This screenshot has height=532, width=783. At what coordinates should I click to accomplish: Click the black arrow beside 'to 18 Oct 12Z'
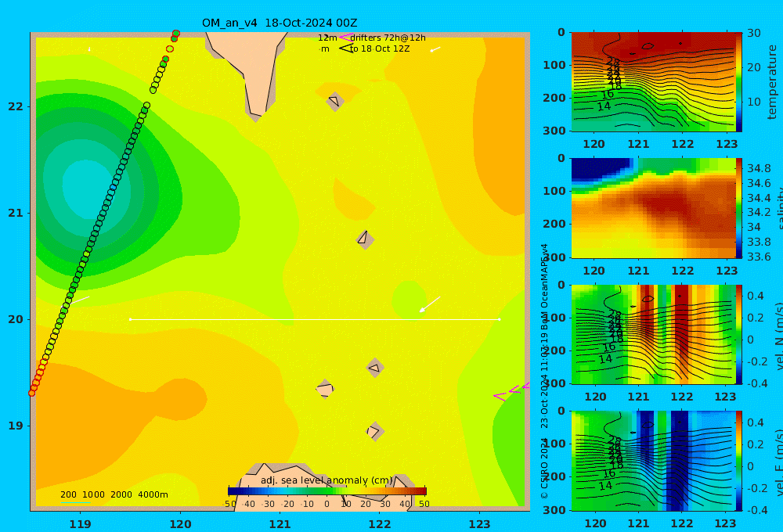tap(346, 49)
